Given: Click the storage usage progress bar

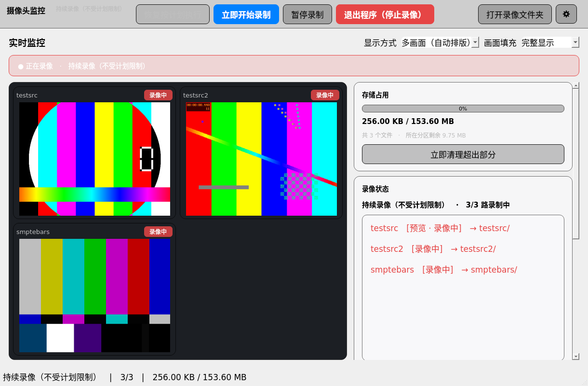Looking at the screenshot, I should click(x=463, y=109).
